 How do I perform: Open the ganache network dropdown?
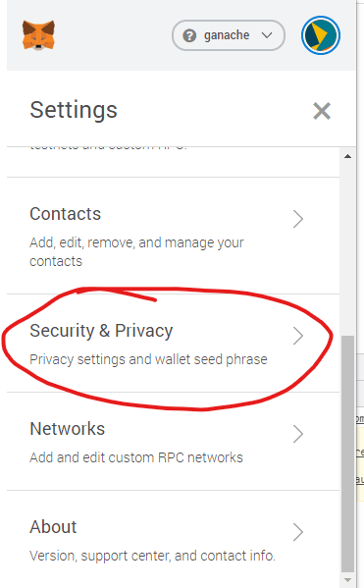(x=229, y=35)
